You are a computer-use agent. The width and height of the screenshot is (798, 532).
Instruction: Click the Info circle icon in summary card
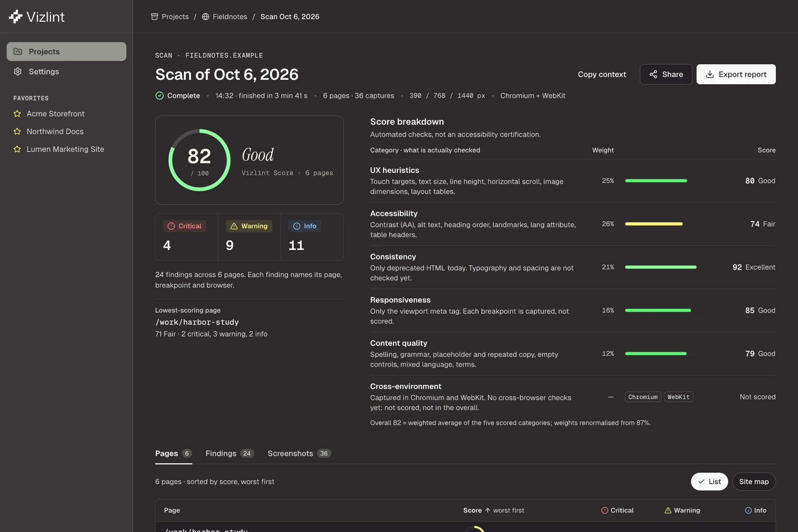pos(297,226)
